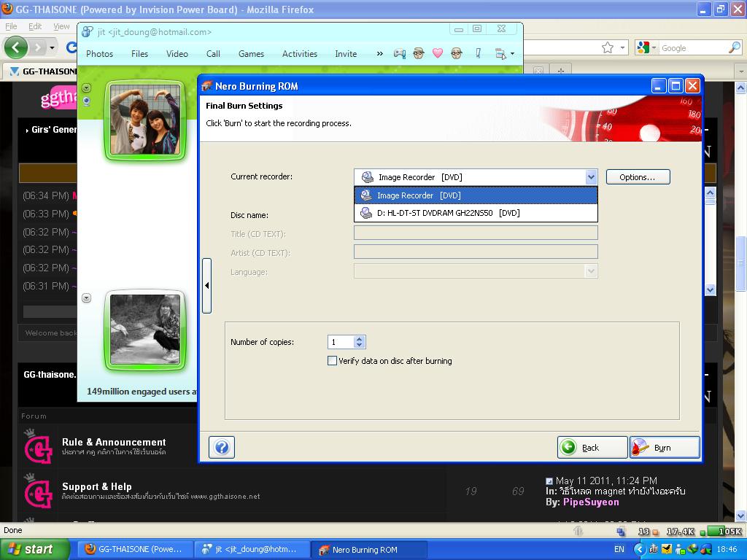Click the games controller icon in Messenger
The height and width of the screenshot is (560, 747).
pos(400,54)
